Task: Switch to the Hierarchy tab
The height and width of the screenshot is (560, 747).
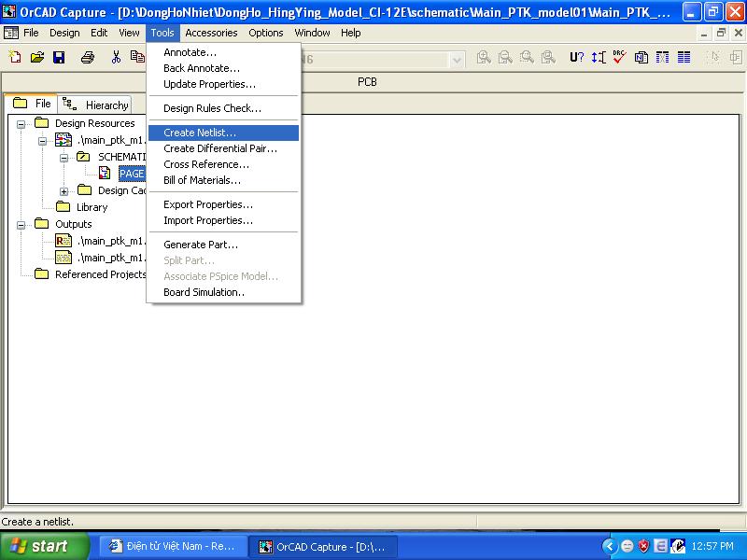Action: tap(95, 105)
